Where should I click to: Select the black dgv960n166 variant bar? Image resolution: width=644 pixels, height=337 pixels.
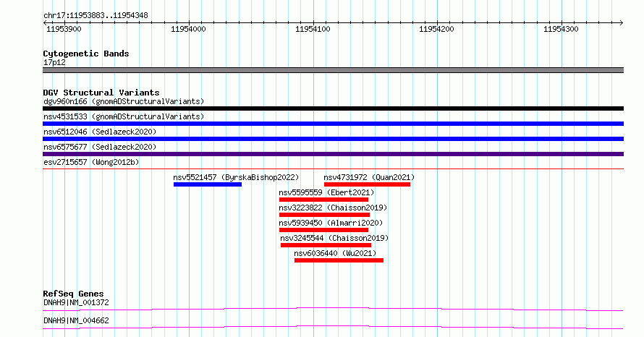(333, 108)
